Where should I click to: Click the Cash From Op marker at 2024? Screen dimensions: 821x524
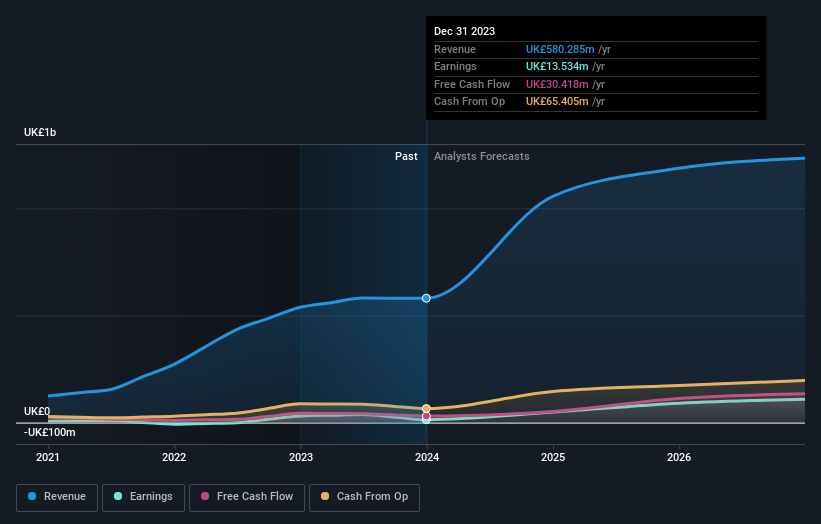(426, 408)
